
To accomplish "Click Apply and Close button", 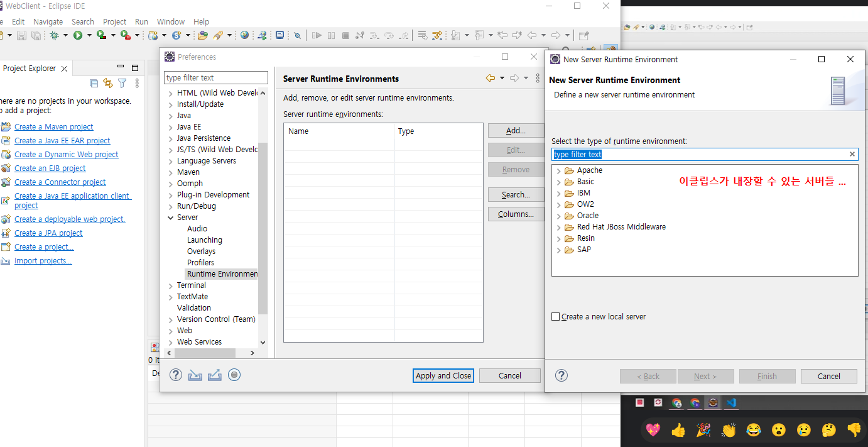I will click(443, 375).
